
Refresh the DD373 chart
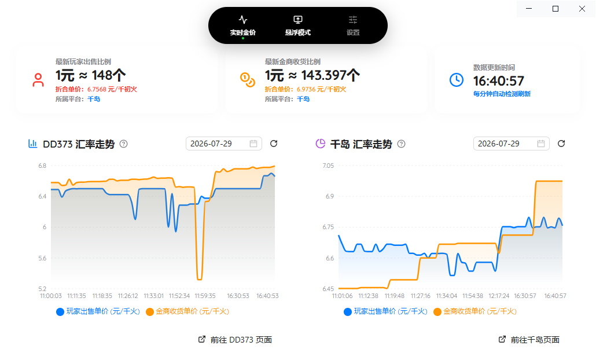(x=274, y=144)
